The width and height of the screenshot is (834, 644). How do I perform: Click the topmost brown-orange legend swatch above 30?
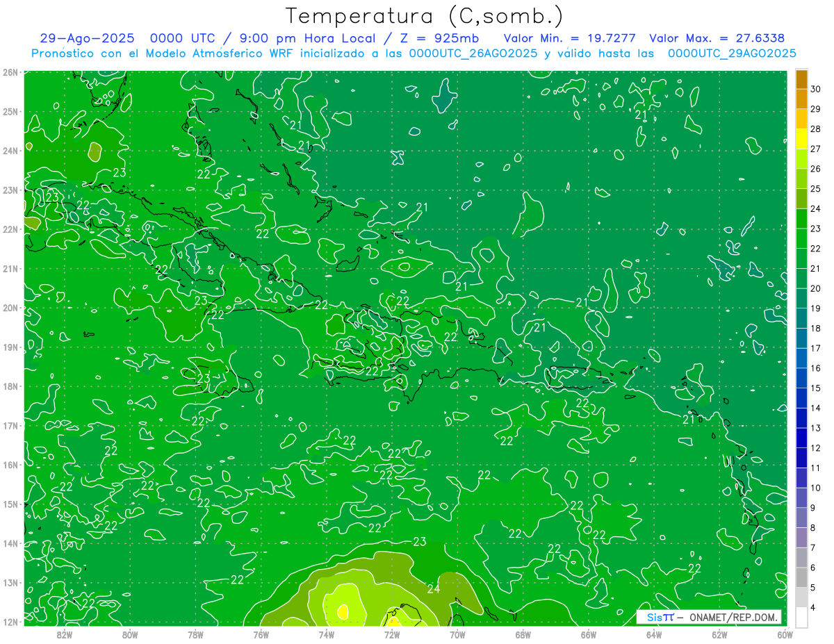click(x=801, y=79)
